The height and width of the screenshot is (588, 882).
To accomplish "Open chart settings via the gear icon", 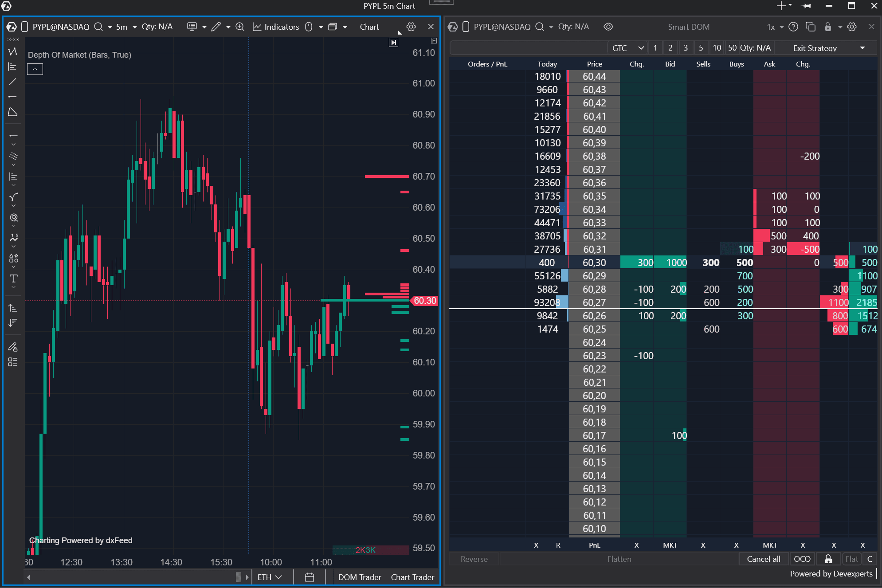I will [x=411, y=27].
